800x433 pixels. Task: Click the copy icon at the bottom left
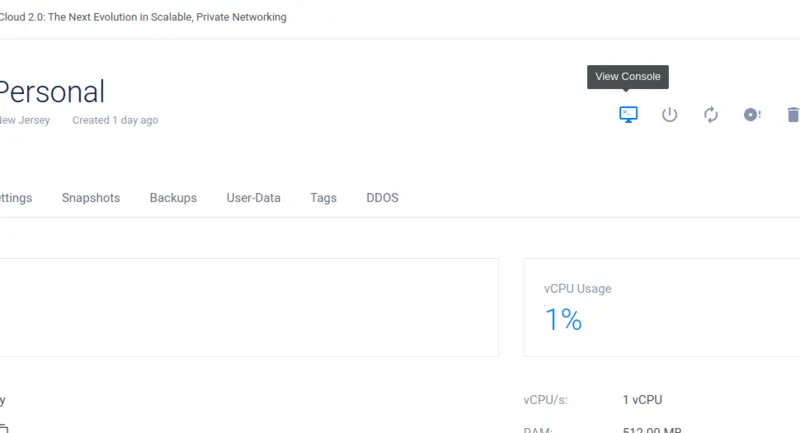pyautogui.click(x=4, y=428)
